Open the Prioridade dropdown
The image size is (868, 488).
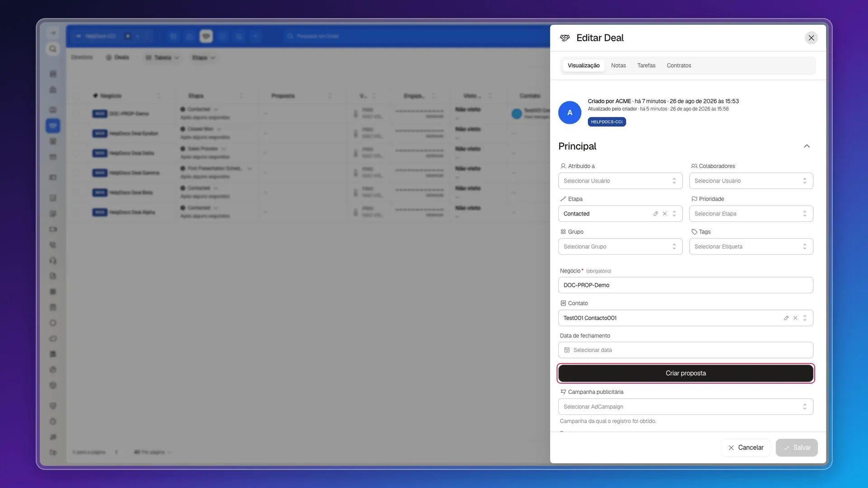point(751,214)
